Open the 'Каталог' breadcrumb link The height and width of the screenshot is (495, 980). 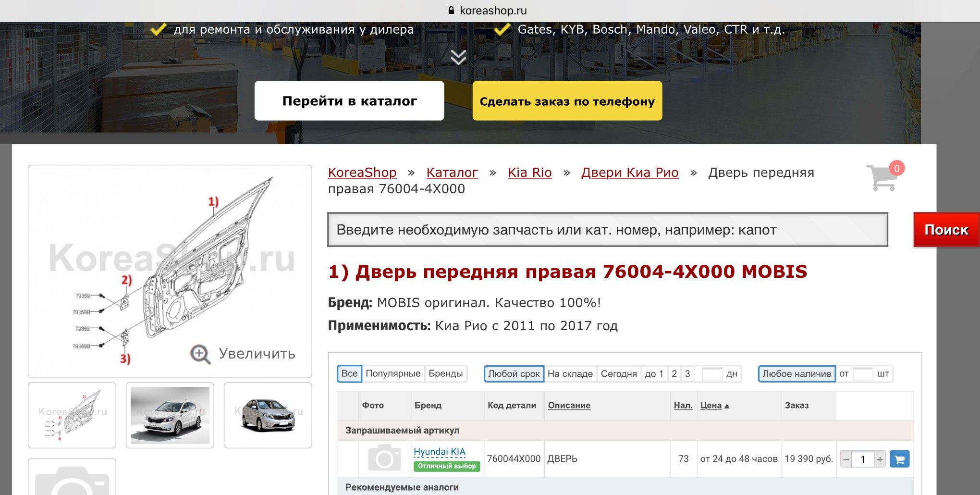point(452,173)
